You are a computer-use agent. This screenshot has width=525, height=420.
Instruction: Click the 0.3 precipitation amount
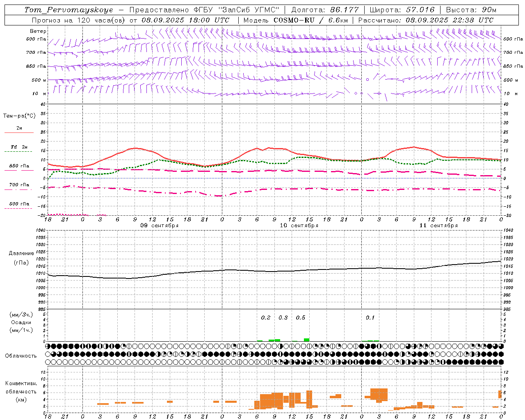coord(283,318)
